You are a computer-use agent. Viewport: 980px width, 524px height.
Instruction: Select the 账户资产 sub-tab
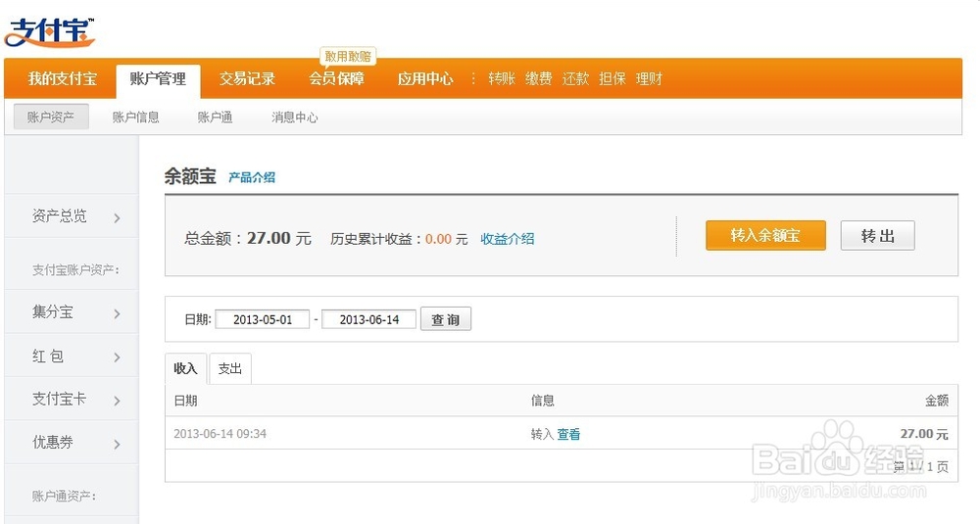51,117
